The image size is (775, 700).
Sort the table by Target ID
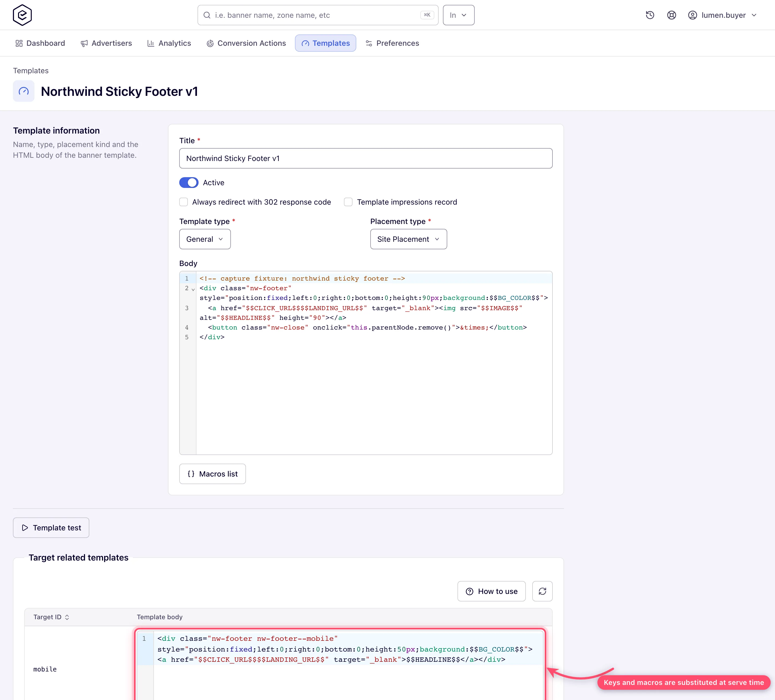coord(51,617)
